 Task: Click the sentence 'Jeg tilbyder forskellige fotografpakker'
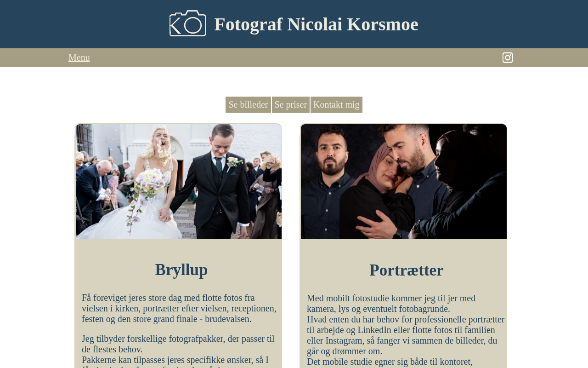(178, 344)
